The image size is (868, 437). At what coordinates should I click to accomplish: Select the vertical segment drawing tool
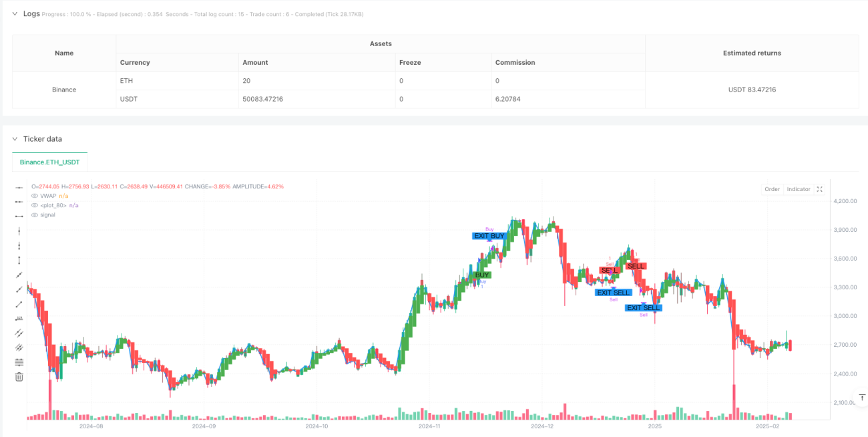(19, 260)
